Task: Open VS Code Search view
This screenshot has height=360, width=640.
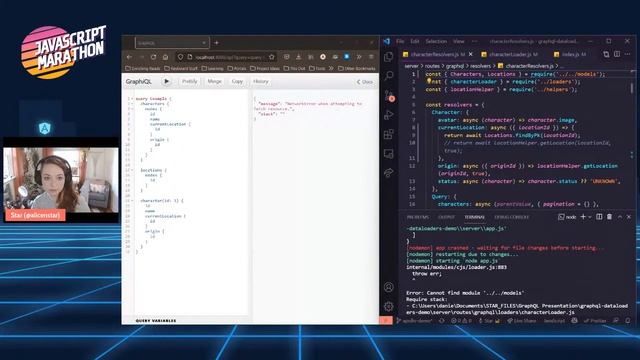Action: point(389,76)
